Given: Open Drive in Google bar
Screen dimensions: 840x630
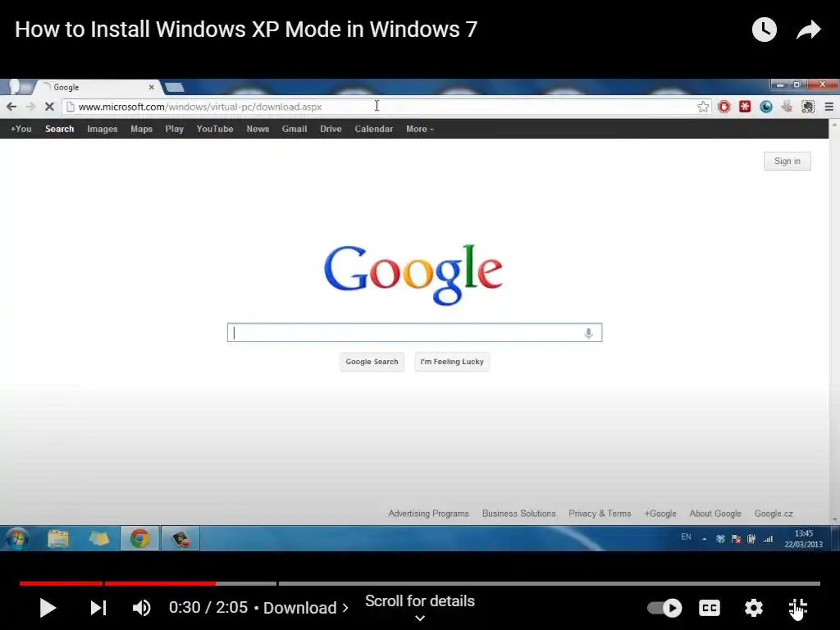Looking at the screenshot, I should [x=331, y=129].
